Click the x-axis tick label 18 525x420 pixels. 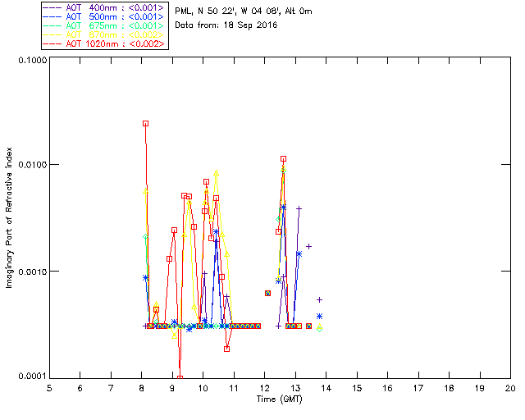449,388
